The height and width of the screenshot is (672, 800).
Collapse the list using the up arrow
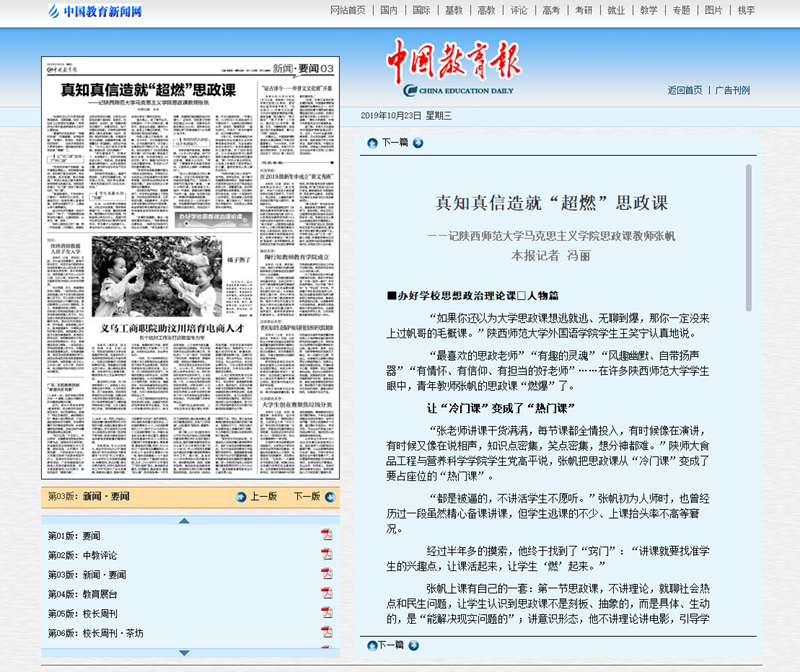184,520
